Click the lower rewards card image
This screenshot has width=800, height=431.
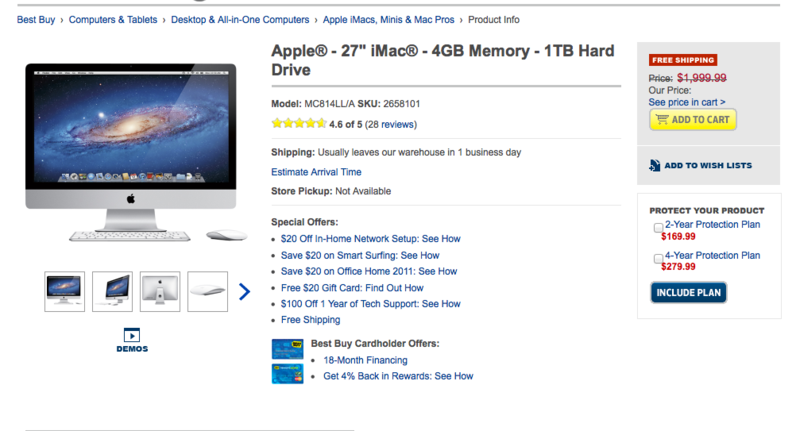pyautogui.click(x=287, y=373)
